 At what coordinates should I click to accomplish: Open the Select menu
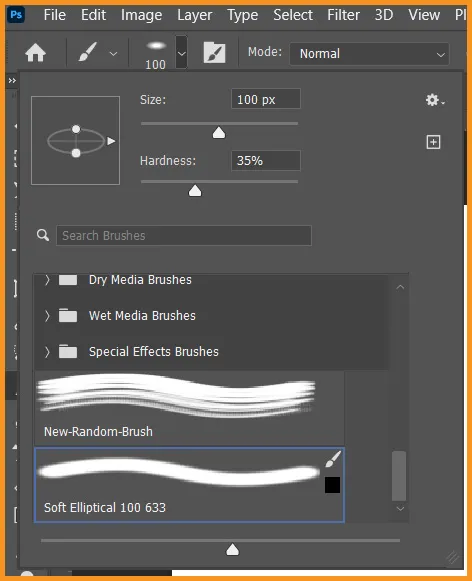[293, 15]
